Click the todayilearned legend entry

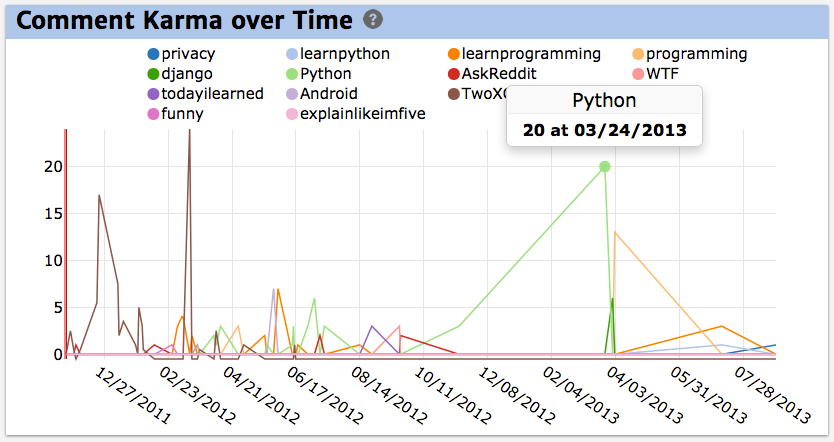click(205, 94)
